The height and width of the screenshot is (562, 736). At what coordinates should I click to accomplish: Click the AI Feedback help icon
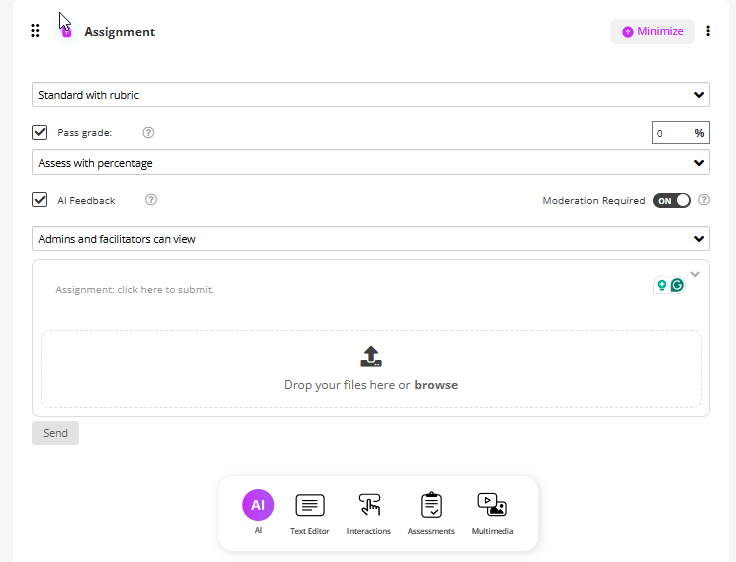pyautogui.click(x=151, y=200)
